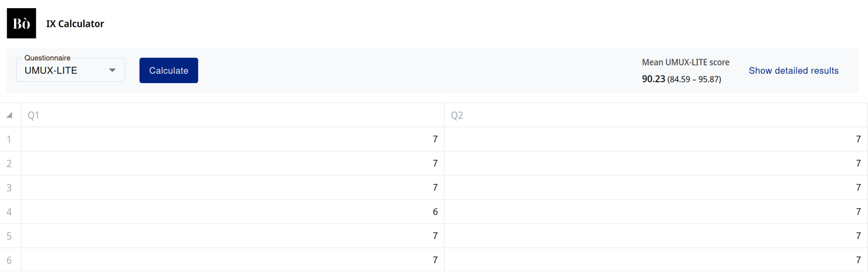Click Q2 cell in row 5
868x272 pixels.
656,236
